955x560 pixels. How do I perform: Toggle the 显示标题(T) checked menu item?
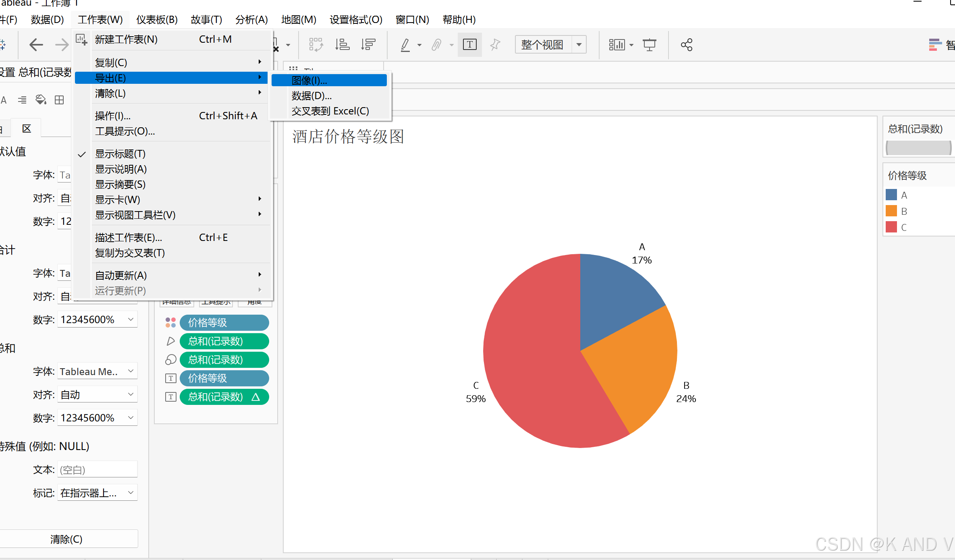(120, 154)
